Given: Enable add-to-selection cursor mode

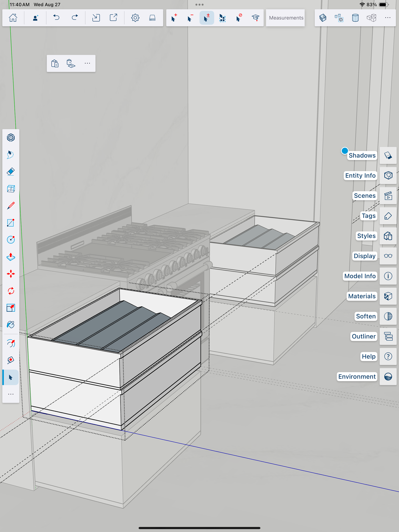Looking at the screenshot, I should point(174,17).
